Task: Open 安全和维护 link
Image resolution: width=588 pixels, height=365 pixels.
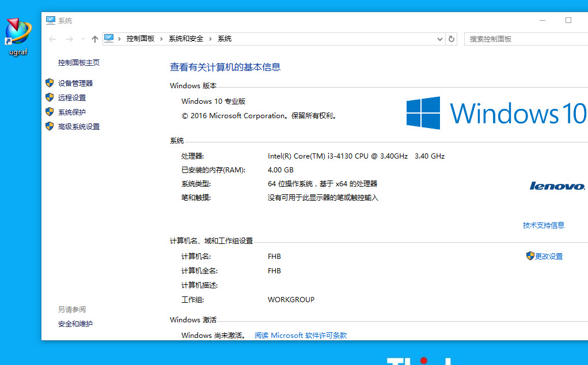Action: click(x=75, y=323)
